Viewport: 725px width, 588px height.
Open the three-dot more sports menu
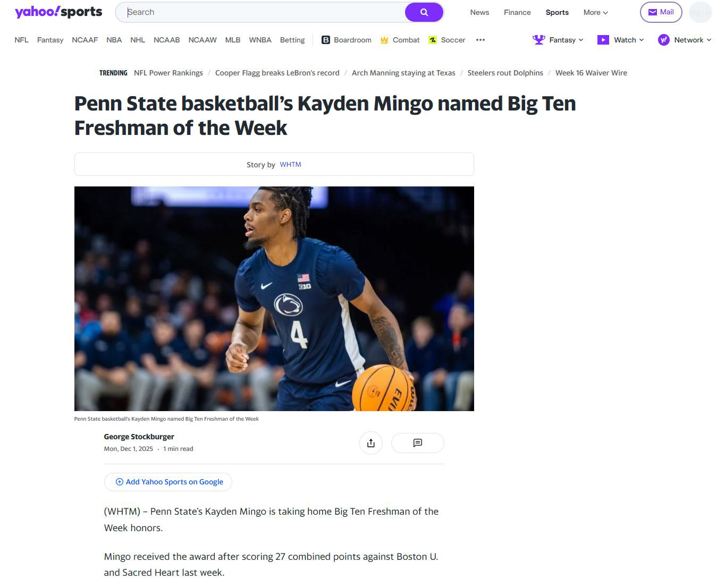[480, 40]
